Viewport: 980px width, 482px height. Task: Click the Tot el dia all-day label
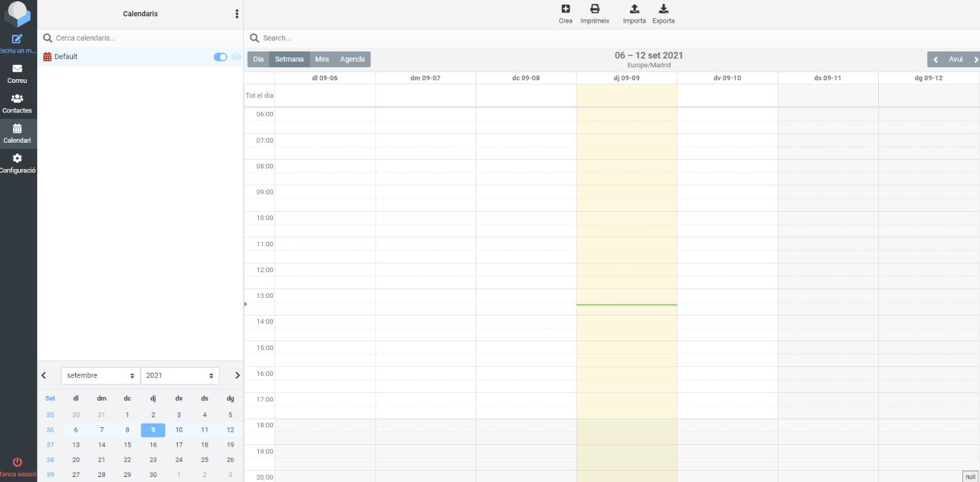click(x=259, y=96)
